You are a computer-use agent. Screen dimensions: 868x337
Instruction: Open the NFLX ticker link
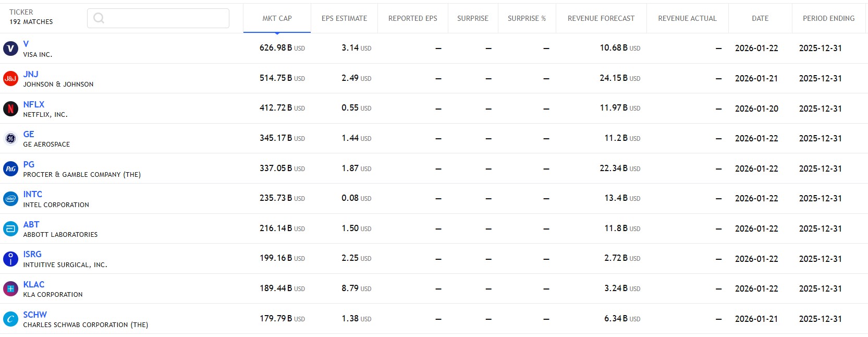tap(34, 104)
